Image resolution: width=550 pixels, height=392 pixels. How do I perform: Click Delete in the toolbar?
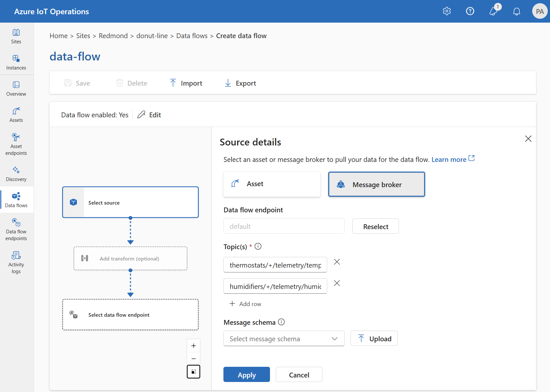pyautogui.click(x=132, y=83)
